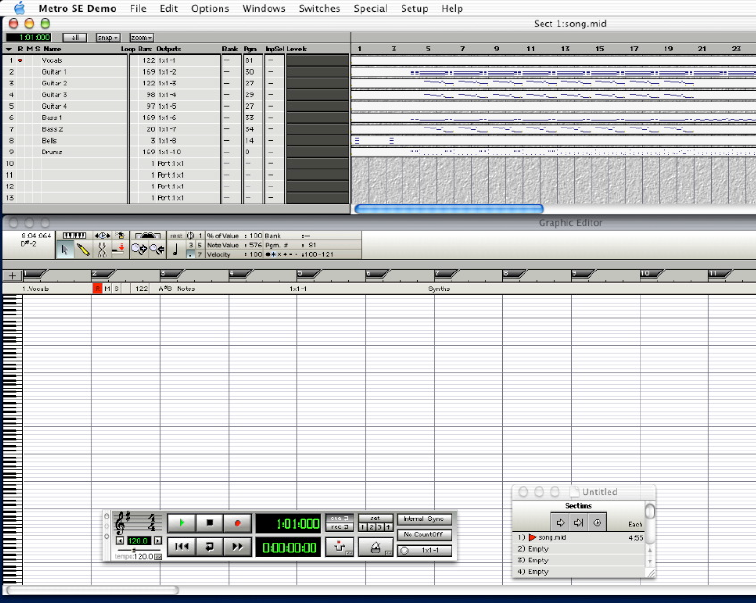Click the zoom in magnifier icon
This screenshot has width=756, height=603.
139,250
